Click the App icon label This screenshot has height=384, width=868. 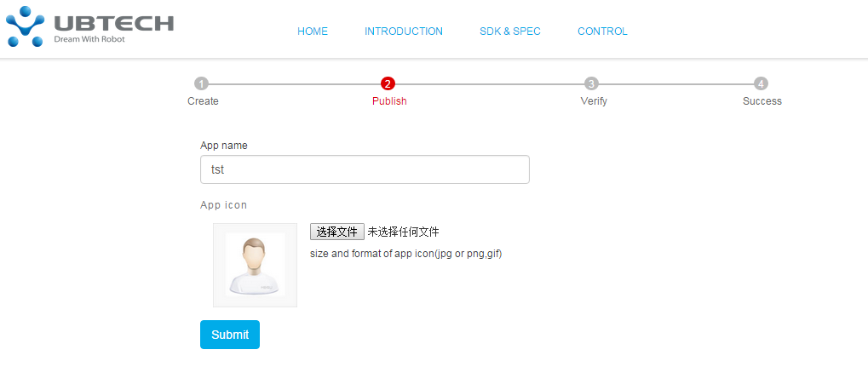pyautogui.click(x=224, y=205)
